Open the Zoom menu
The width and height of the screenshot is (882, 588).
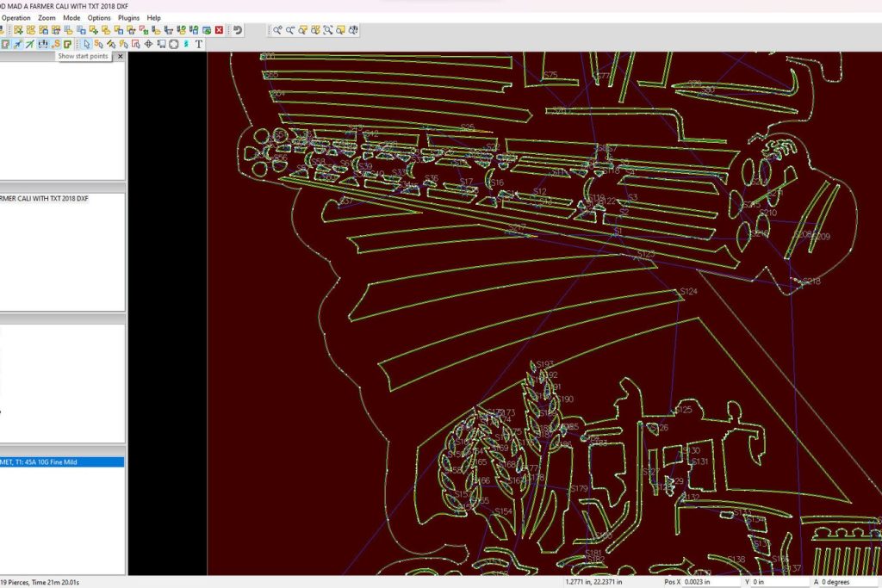point(47,17)
